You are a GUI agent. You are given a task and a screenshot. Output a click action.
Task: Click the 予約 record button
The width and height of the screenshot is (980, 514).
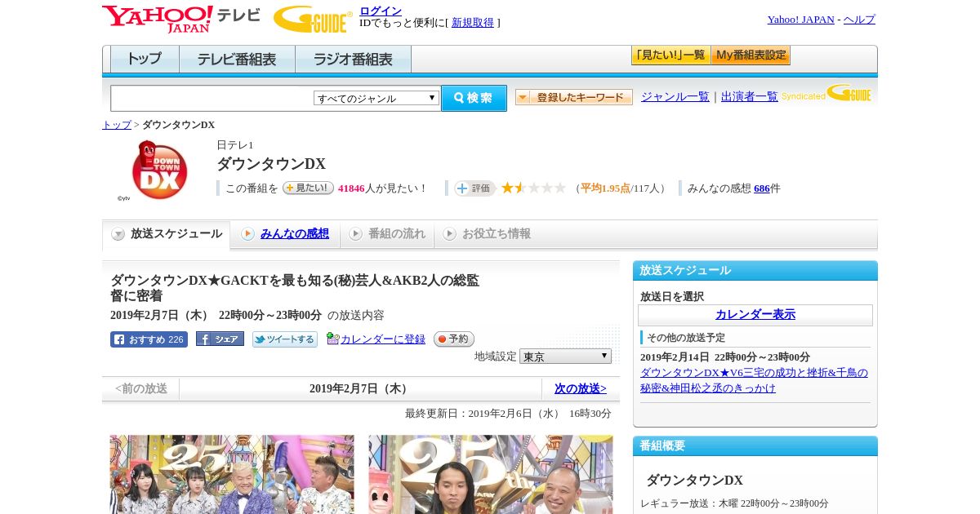coord(453,339)
